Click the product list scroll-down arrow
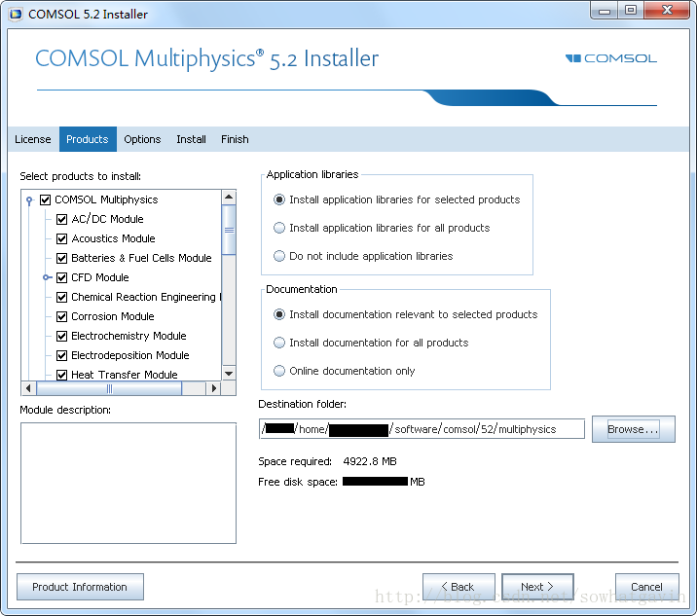Screen dimensions: 697x616 (x=229, y=374)
